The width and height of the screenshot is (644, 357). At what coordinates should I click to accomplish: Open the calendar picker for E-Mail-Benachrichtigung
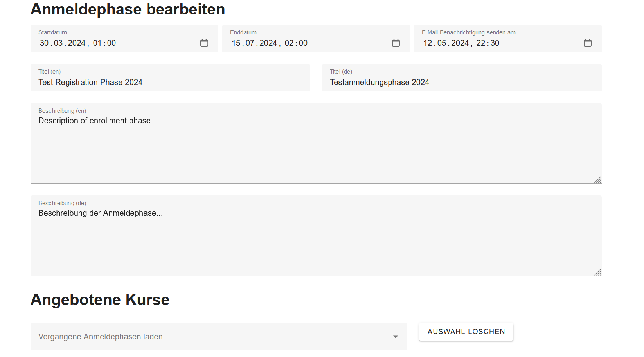[x=588, y=43]
